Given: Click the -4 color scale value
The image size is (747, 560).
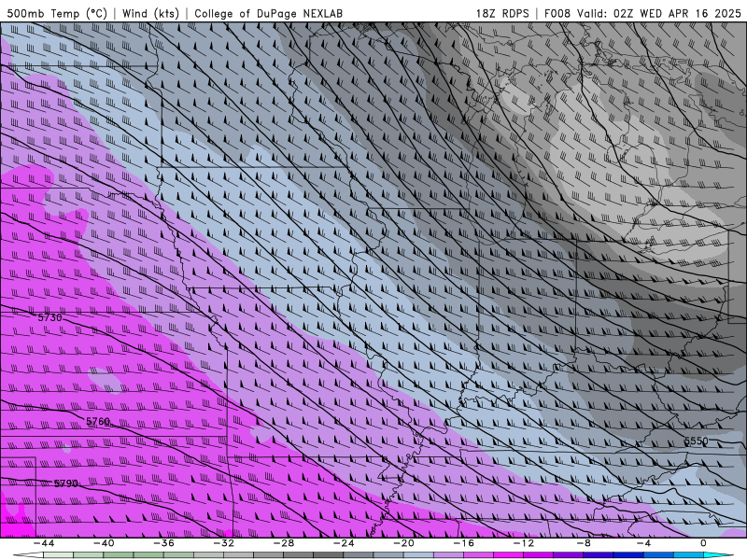Looking at the screenshot, I should (x=644, y=543).
